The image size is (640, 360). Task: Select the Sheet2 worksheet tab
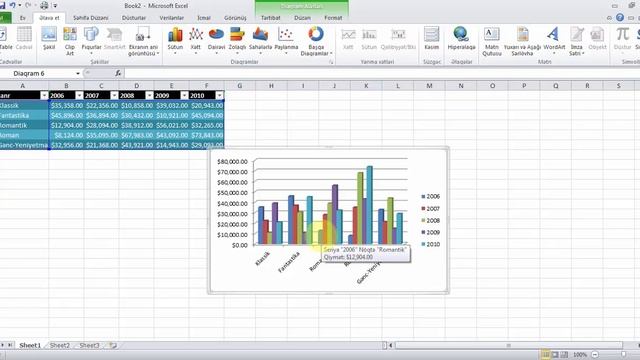click(x=60, y=345)
